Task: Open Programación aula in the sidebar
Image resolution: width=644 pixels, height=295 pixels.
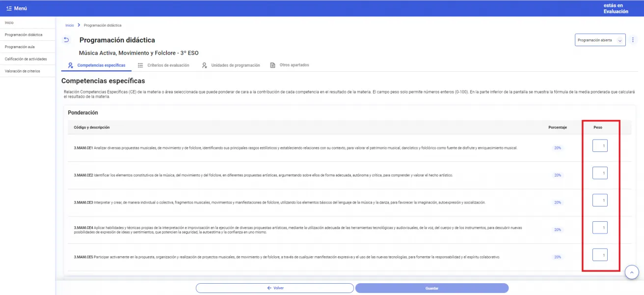Action: pyautogui.click(x=20, y=47)
